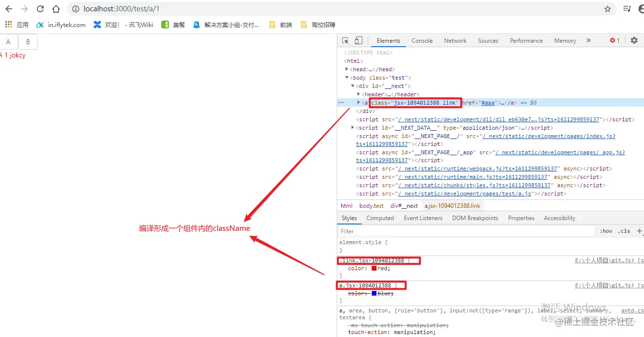Viewport: 644px width, 337px height.
Task: Switch to the Properties subtab
Action: (521, 218)
